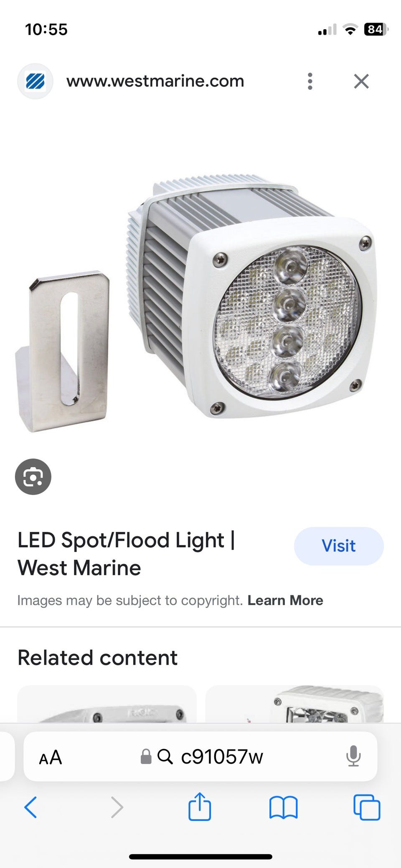Open Safari bookmarks book icon

point(283,807)
